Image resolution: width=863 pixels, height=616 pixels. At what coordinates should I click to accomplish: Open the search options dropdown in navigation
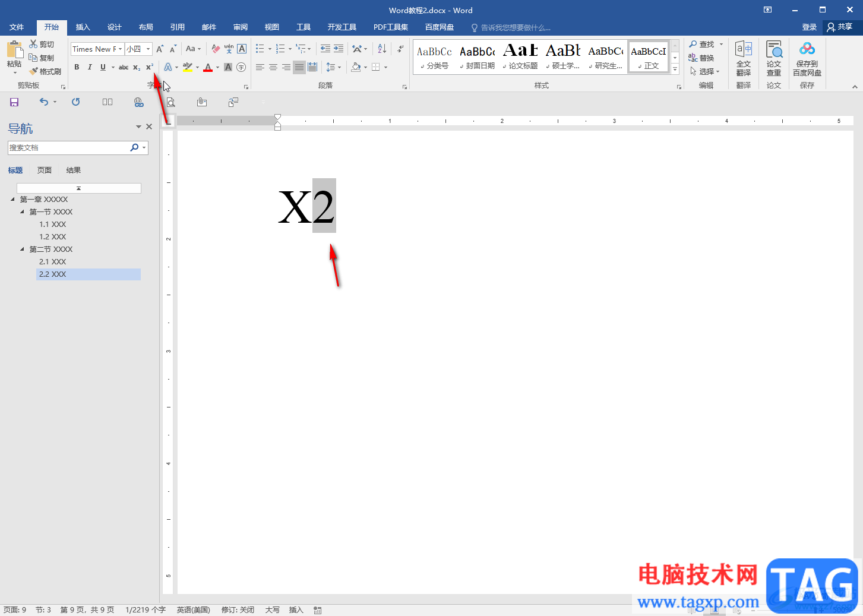[x=144, y=147]
